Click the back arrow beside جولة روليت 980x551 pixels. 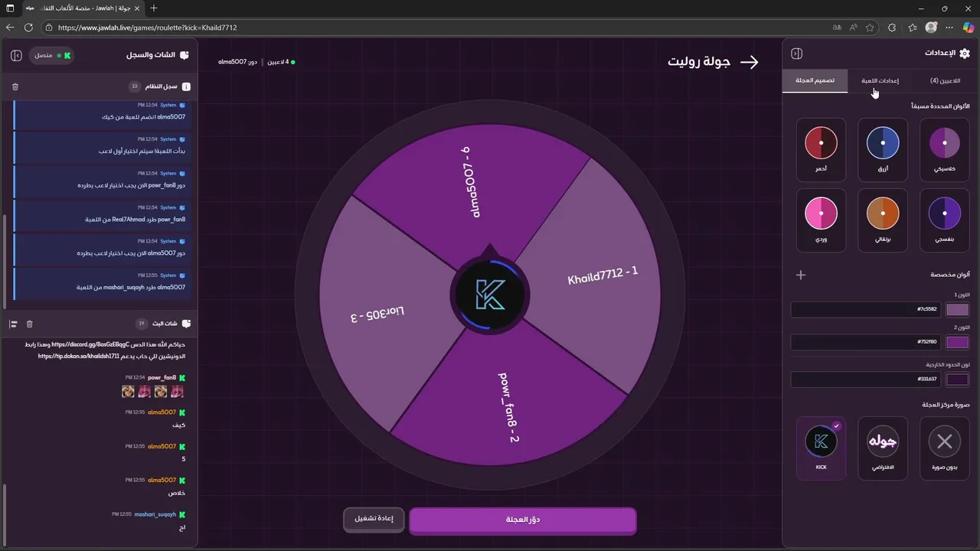pyautogui.click(x=750, y=62)
